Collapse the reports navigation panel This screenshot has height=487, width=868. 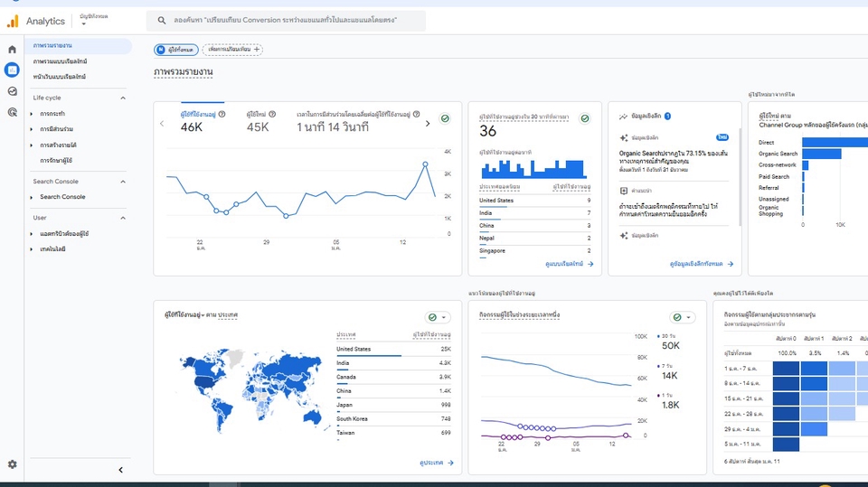coord(120,470)
